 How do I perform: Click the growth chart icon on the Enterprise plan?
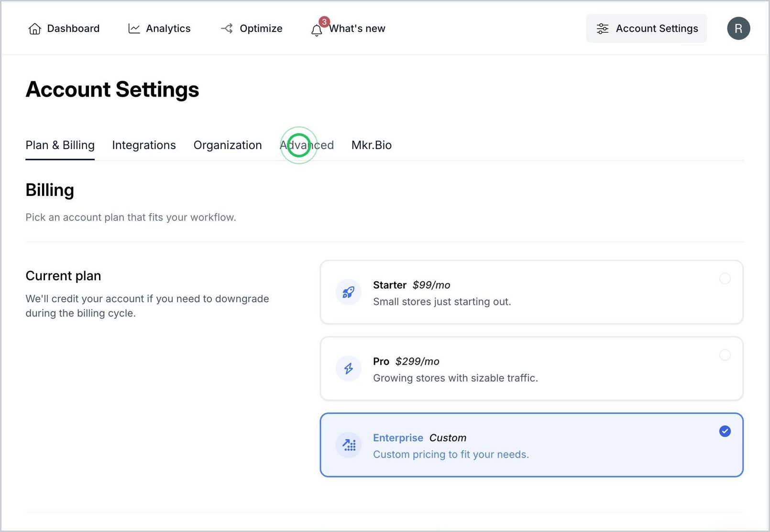pyautogui.click(x=348, y=445)
